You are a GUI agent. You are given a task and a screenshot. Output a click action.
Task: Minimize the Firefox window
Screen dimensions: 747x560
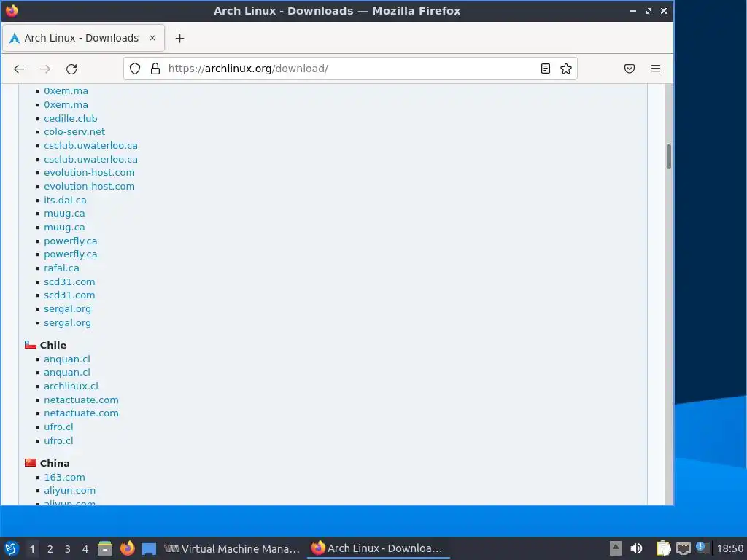click(633, 11)
